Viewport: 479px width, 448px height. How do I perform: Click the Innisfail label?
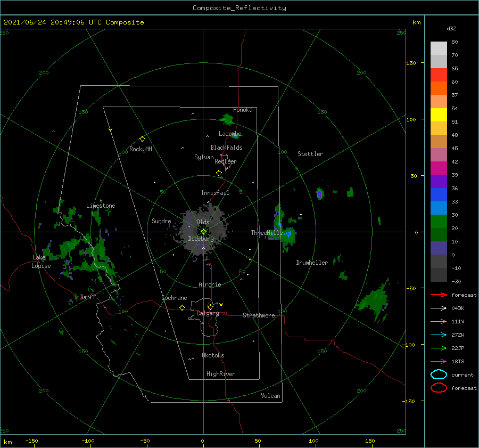pos(215,193)
